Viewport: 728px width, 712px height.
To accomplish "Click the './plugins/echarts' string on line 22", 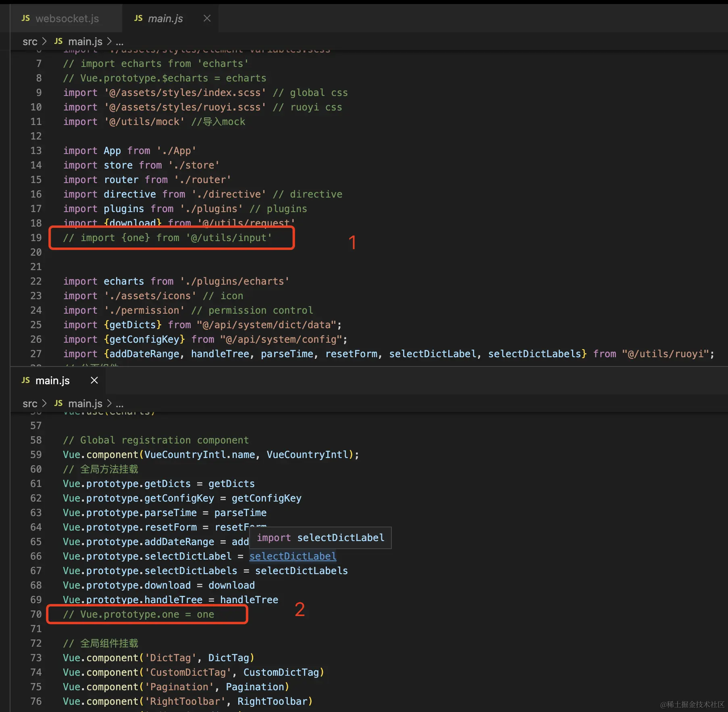I will pos(235,281).
